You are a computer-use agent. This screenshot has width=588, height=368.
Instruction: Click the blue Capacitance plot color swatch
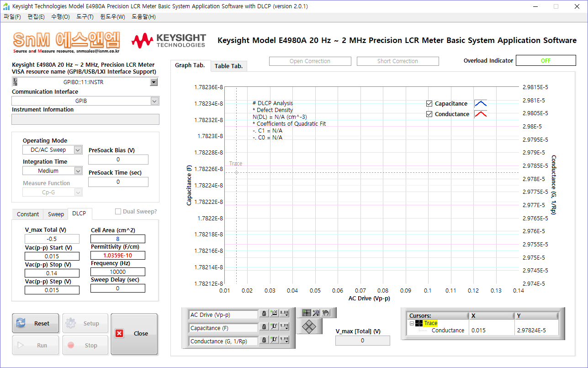(481, 103)
